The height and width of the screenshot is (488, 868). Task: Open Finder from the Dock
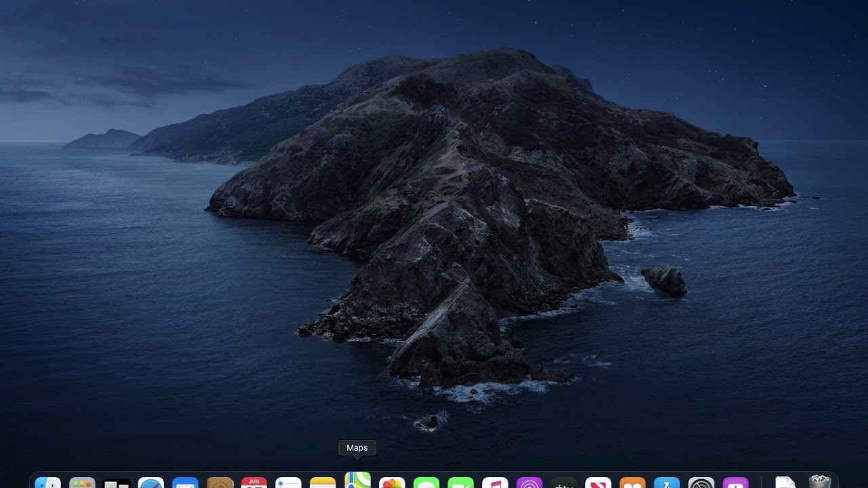pyautogui.click(x=47, y=483)
